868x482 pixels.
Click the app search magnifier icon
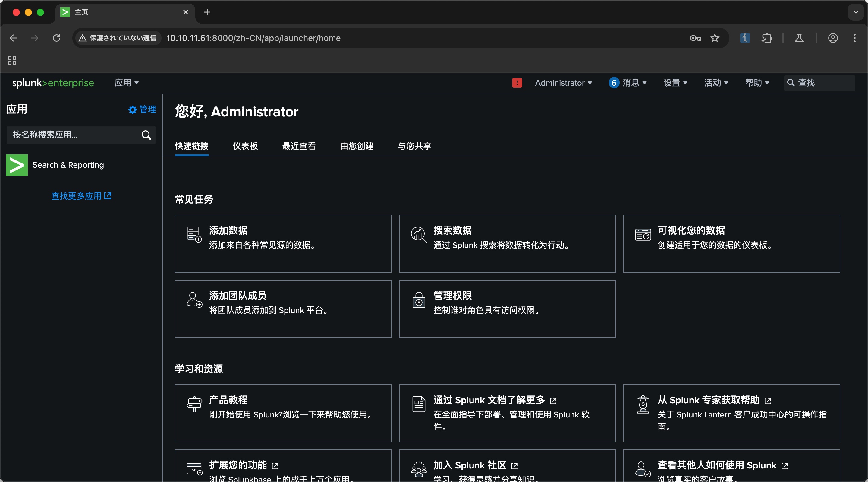coord(146,135)
